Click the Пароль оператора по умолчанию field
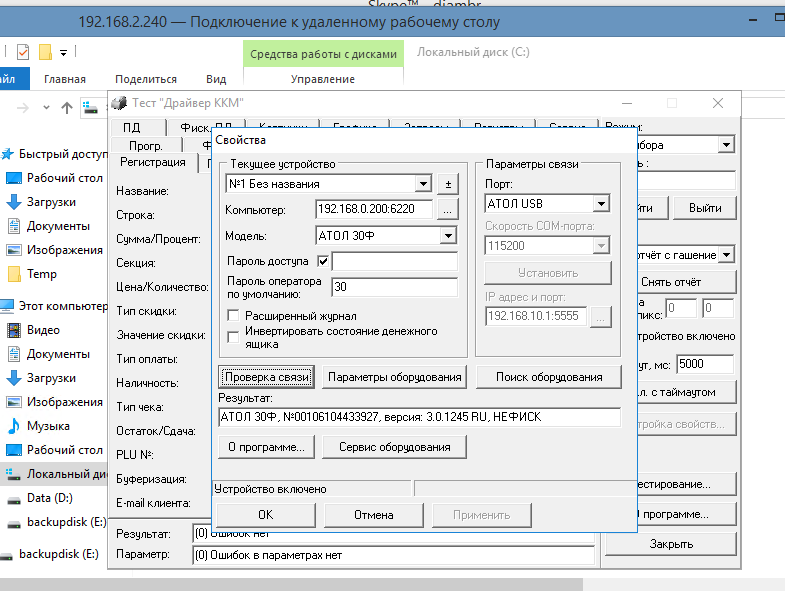This screenshot has height=591, width=785. pos(394,287)
